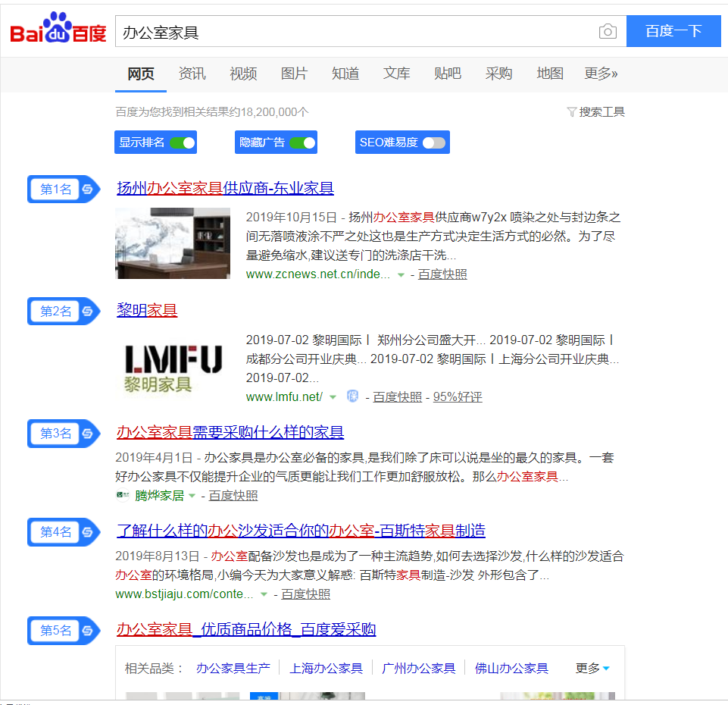728x705 pixels.
Task: Click the search tools filter icon
Action: click(x=571, y=112)
